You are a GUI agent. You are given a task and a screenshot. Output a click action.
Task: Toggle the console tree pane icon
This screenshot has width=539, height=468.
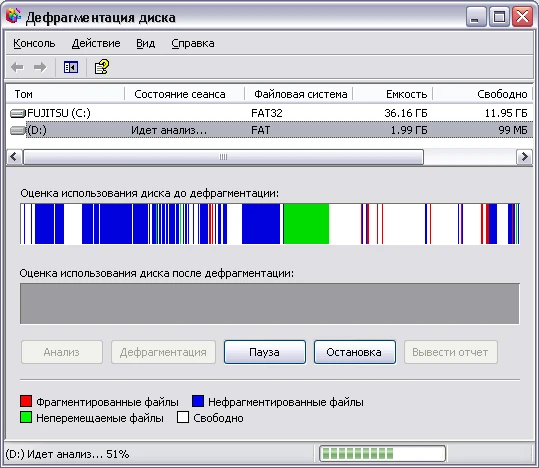click(x=70, y=67)
